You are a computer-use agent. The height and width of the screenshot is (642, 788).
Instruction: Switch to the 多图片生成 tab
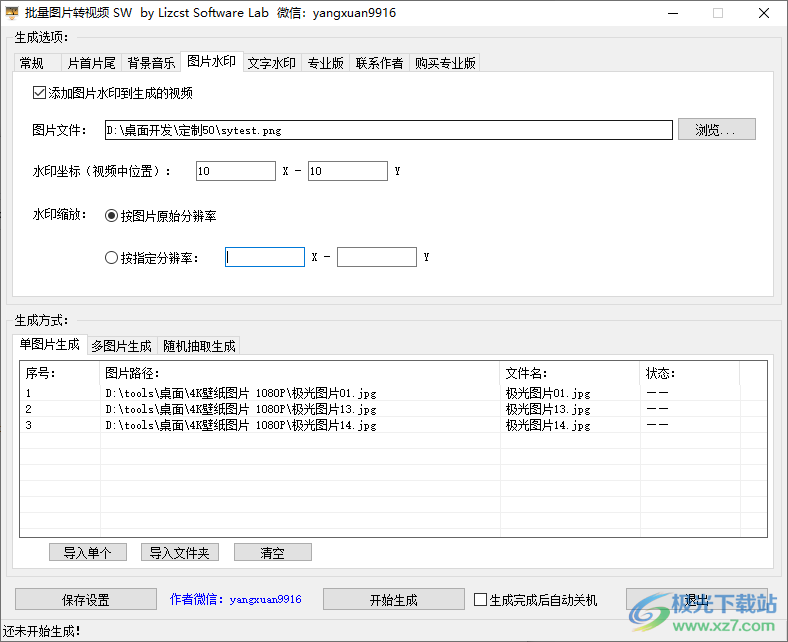(122, 346)
